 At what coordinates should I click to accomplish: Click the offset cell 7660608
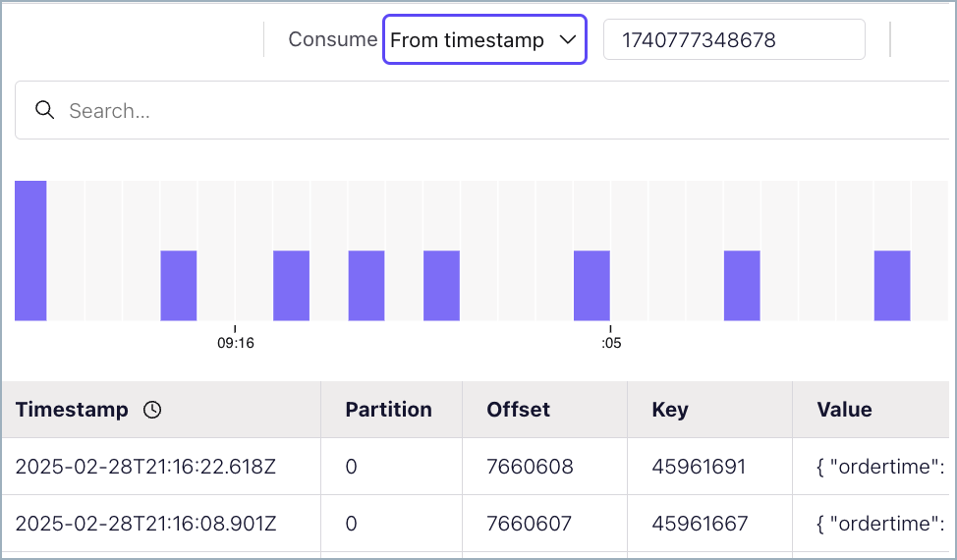pyautogui.click(x=530, y=467)
